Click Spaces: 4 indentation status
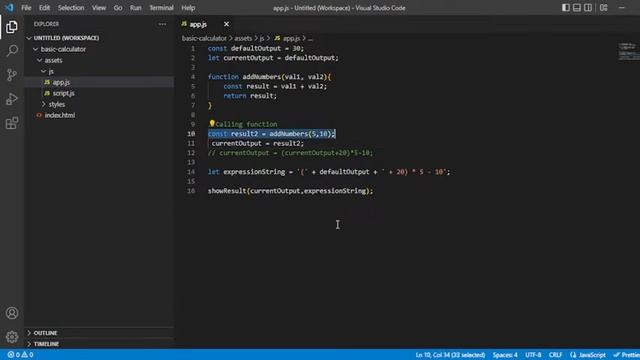The image size is (640, 360). [505, 355]
